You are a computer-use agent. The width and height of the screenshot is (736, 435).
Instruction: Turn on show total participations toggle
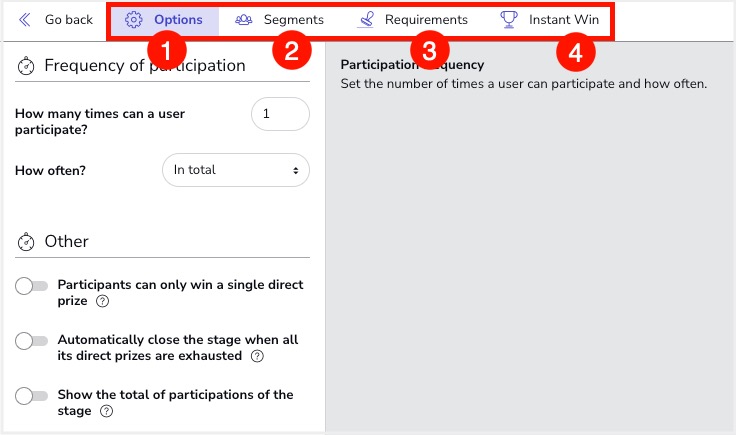click(32, 396)
